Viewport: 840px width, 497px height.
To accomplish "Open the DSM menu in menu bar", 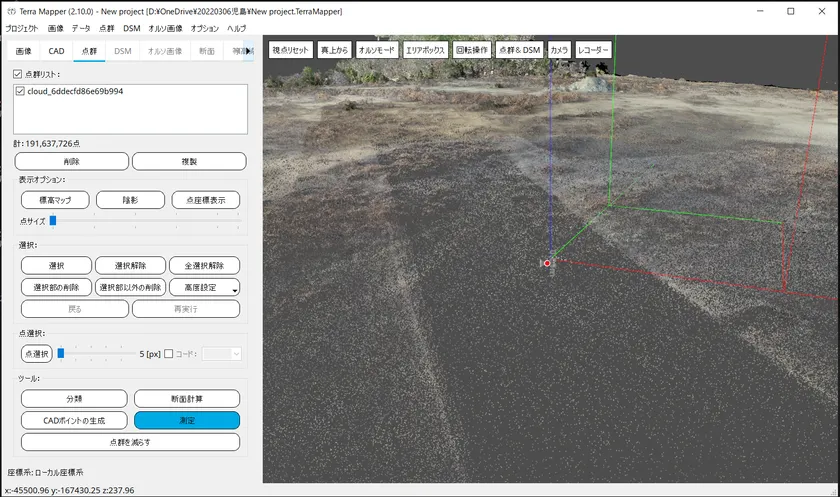I will point(131,29).
